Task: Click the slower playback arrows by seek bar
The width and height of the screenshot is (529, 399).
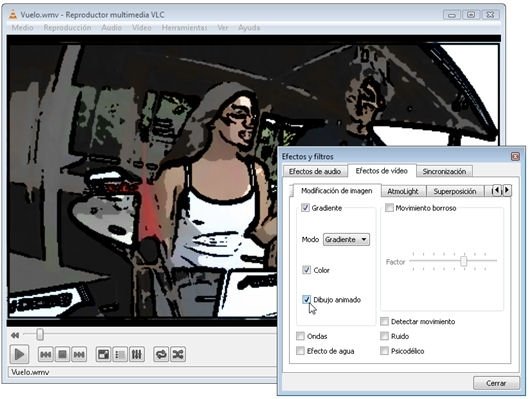Action: click(x=15, y=335)
